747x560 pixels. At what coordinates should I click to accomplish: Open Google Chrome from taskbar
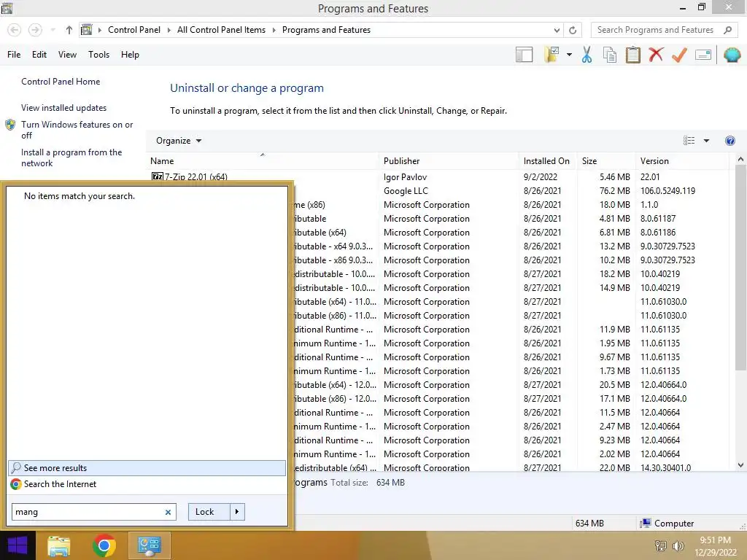104,545
